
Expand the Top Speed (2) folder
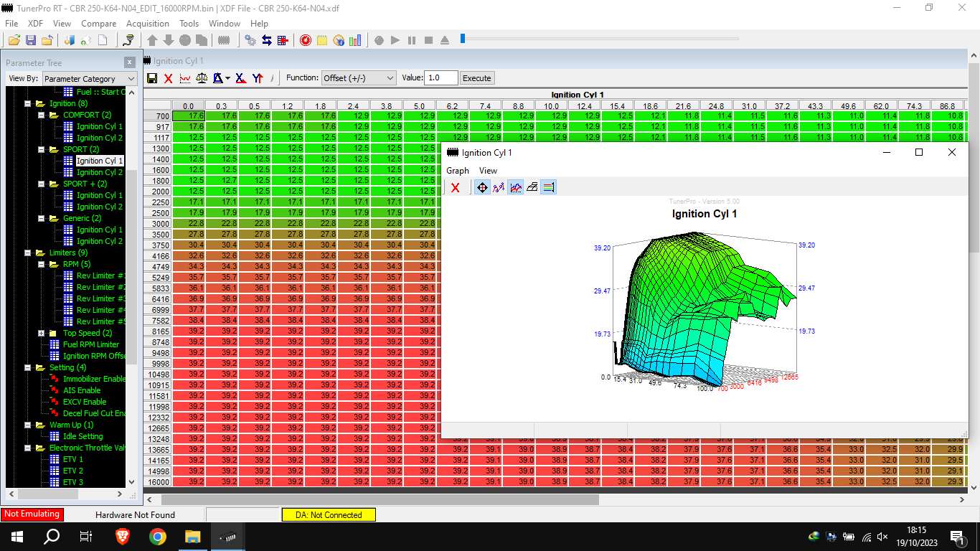42,333
